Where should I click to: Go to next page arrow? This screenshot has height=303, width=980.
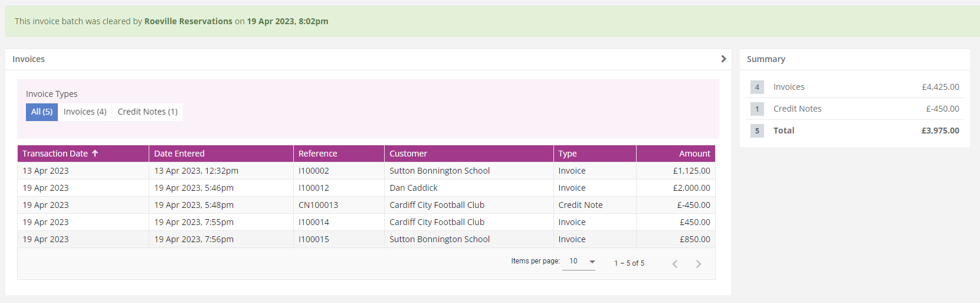(x=698, y=264)
